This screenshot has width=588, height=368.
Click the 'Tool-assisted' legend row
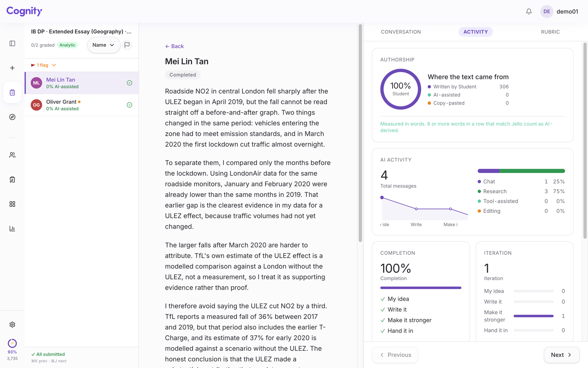pyautogui.click(x=521, y=201)
